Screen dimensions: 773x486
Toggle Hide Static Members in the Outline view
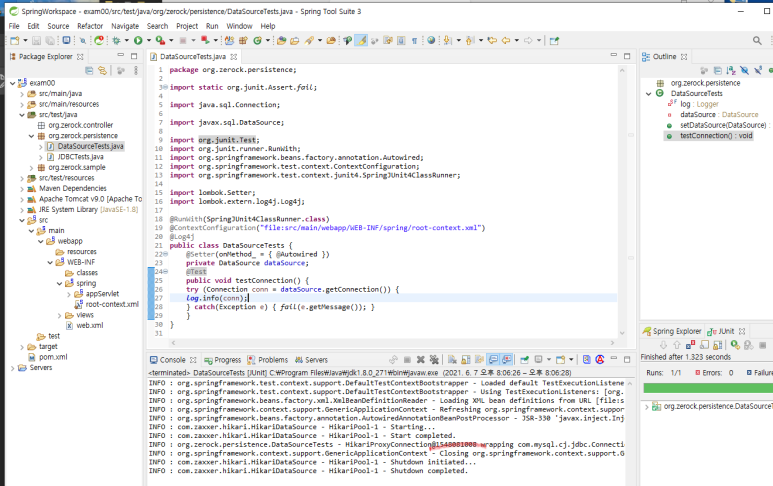coord(758,71)
